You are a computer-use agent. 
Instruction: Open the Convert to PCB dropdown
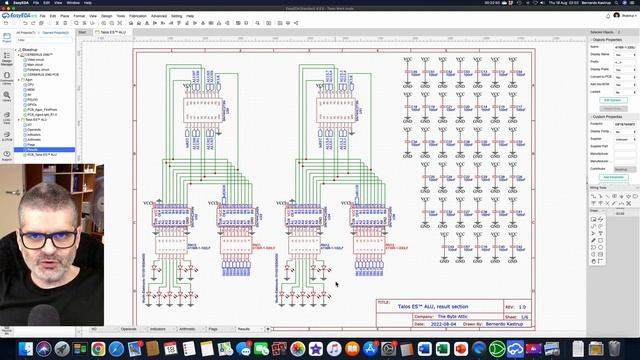[625, 77]
